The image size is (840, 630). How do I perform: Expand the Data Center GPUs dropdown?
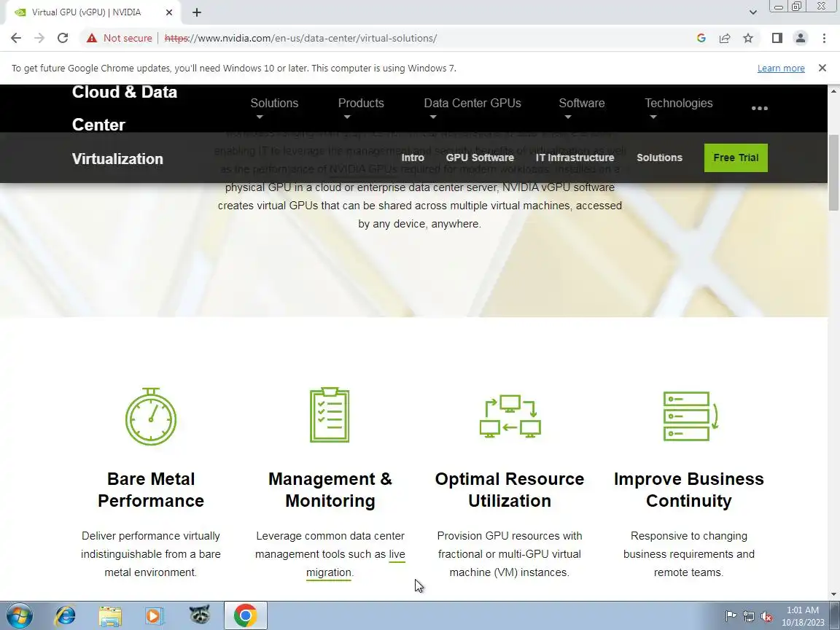point(472,107)
